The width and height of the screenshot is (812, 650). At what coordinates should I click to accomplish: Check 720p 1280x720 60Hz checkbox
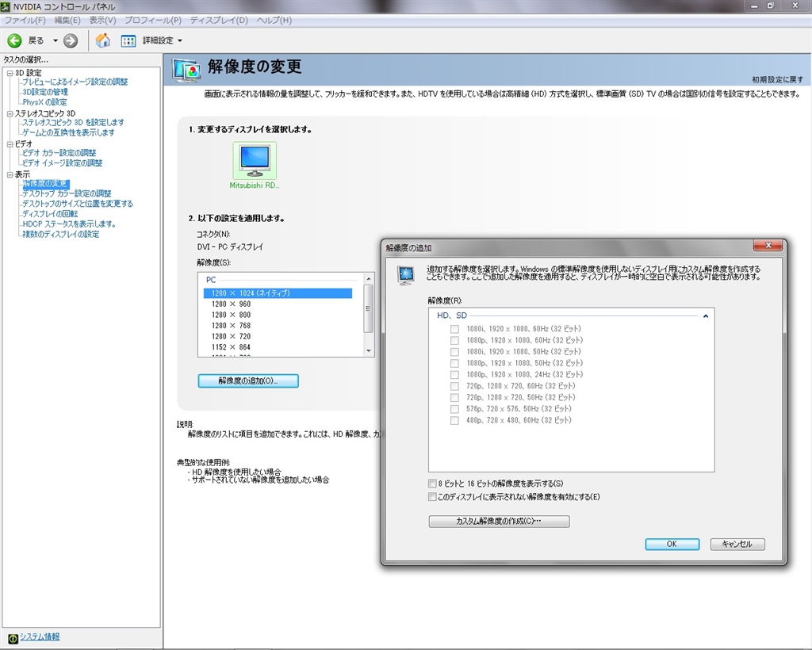[x=454, y=385]
